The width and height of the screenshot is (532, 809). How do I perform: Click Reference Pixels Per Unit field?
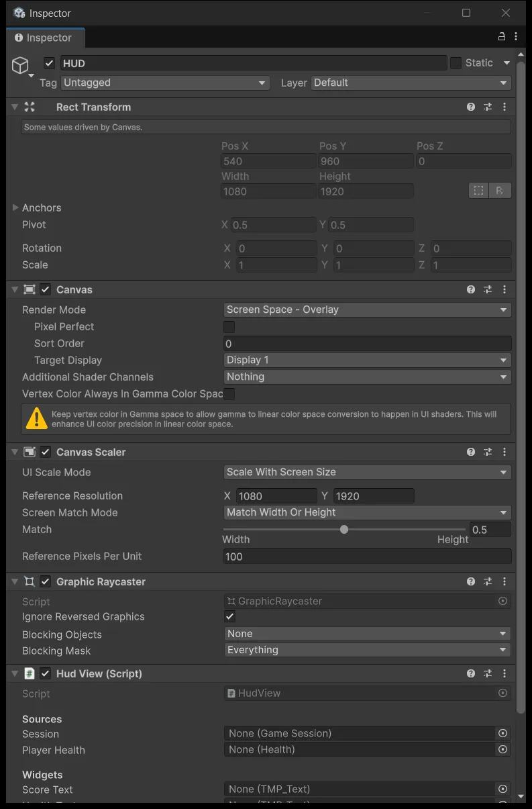pos(367,557)
